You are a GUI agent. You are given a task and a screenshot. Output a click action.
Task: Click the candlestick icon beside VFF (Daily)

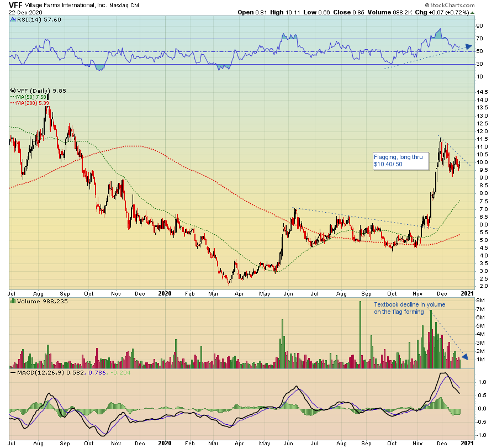pos(13,91)
